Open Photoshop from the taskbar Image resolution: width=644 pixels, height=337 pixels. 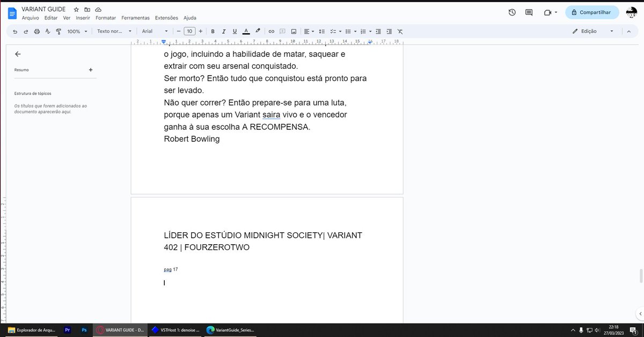click(x=84, y=330)
